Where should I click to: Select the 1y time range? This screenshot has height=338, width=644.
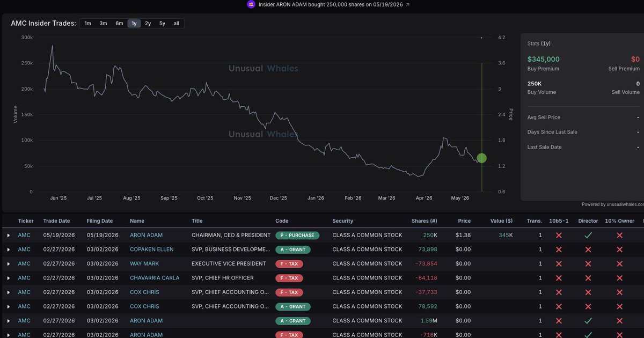[x=134, y=23]
